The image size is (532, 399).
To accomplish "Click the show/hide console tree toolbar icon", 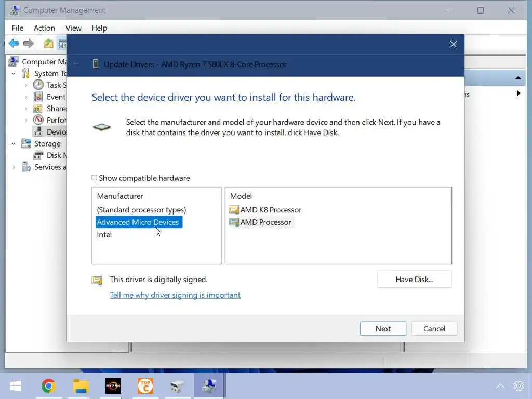I will click(62, 44).
